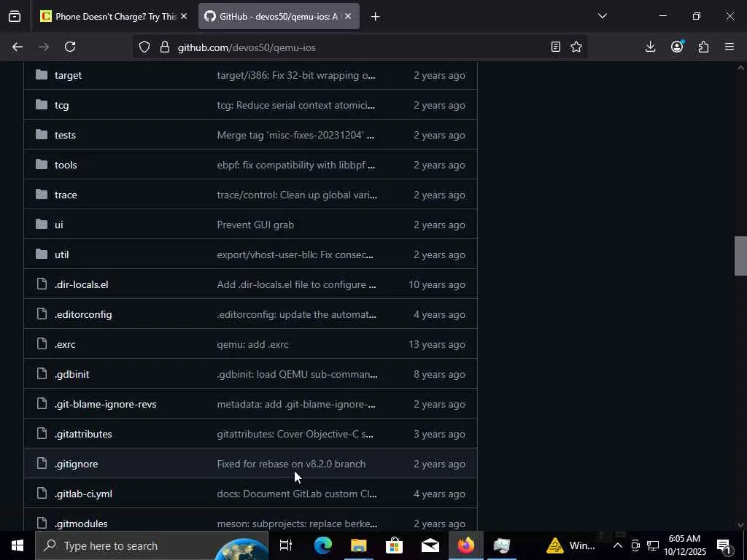Image resolution: width=747 pixels, height=560 pixels.
Task: Click the .gitignore file icon
Action: [x=42, y=463]
